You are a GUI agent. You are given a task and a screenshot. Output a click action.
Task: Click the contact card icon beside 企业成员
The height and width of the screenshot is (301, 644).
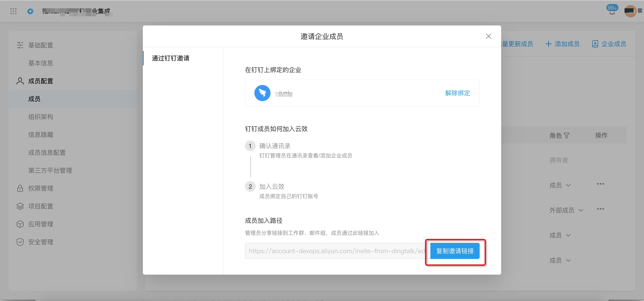pyautogui.click(x=595, y=44)
